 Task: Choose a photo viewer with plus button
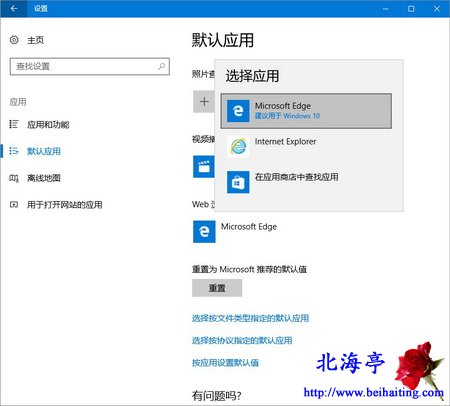[x=204, y=101]
